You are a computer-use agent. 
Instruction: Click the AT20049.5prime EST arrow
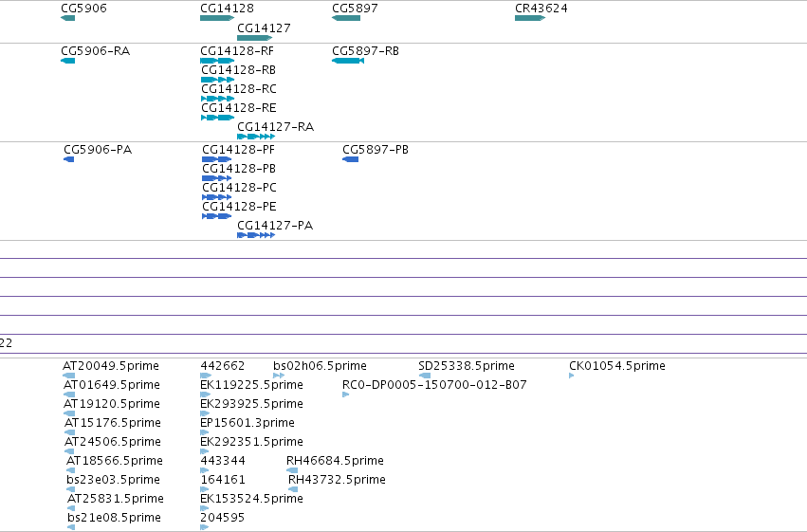(x=69, y=376)
